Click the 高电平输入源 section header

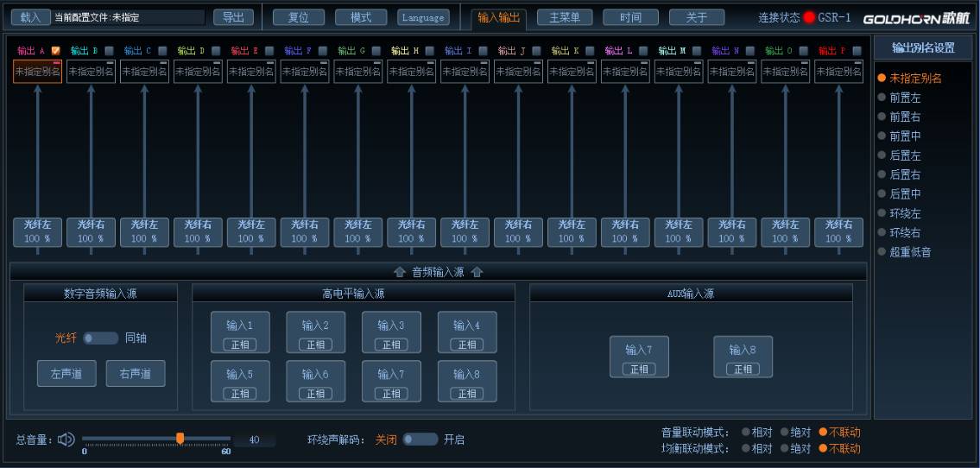click(353, 293)
